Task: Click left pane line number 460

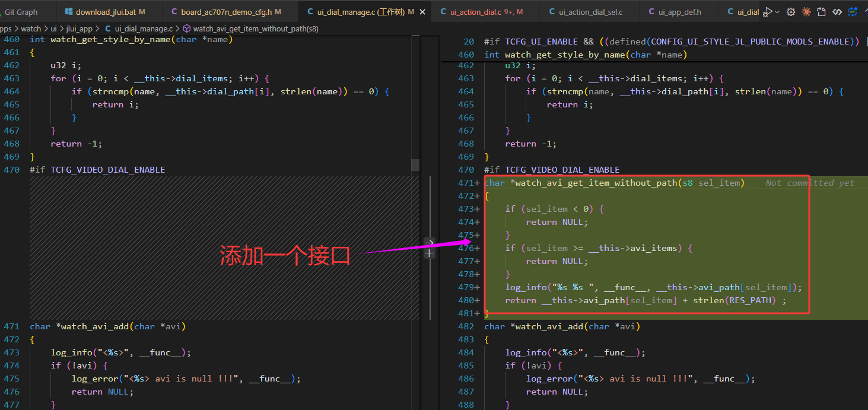Action: [x=11, y=40]
